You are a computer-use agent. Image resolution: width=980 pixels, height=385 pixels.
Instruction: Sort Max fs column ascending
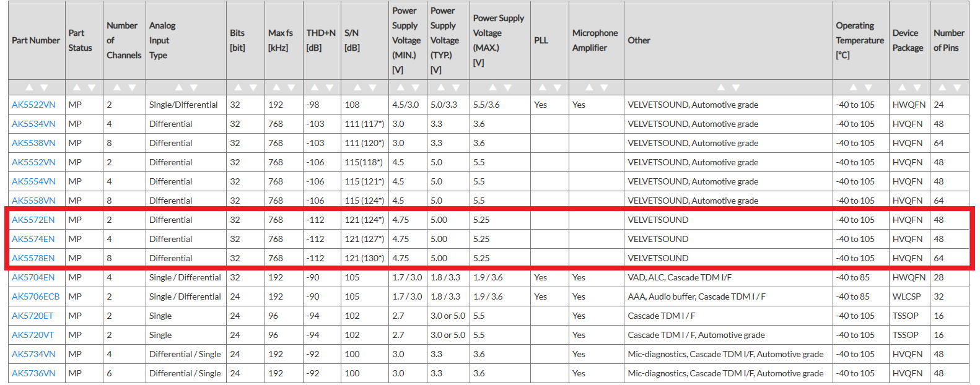click(x=276, y=87)
